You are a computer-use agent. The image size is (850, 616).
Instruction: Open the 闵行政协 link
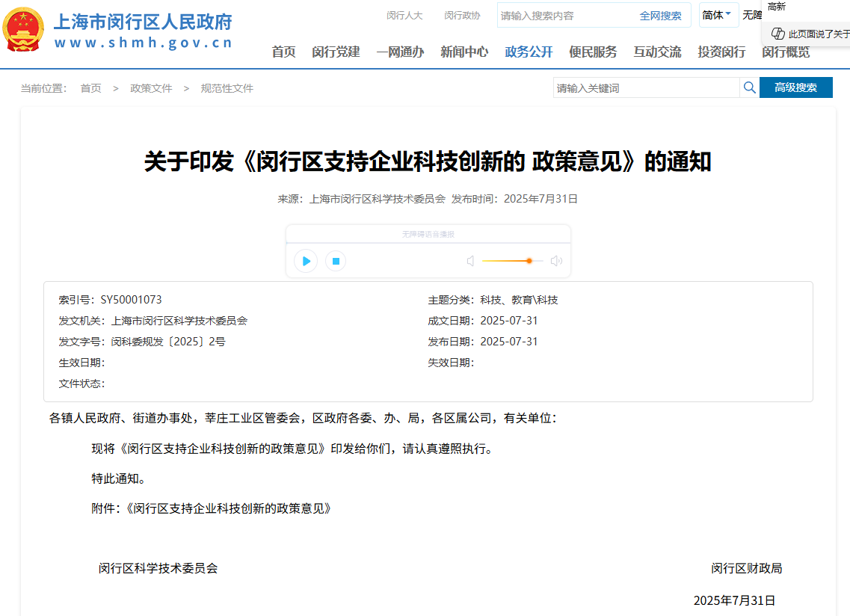463,15
